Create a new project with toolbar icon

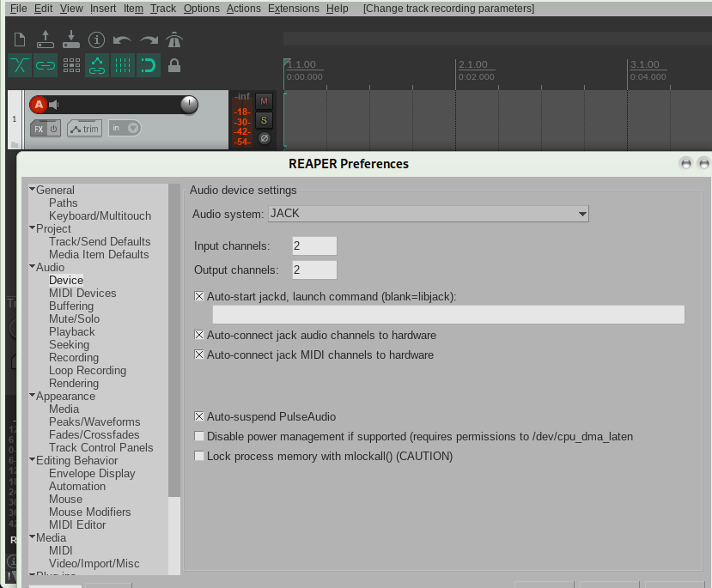20,40
